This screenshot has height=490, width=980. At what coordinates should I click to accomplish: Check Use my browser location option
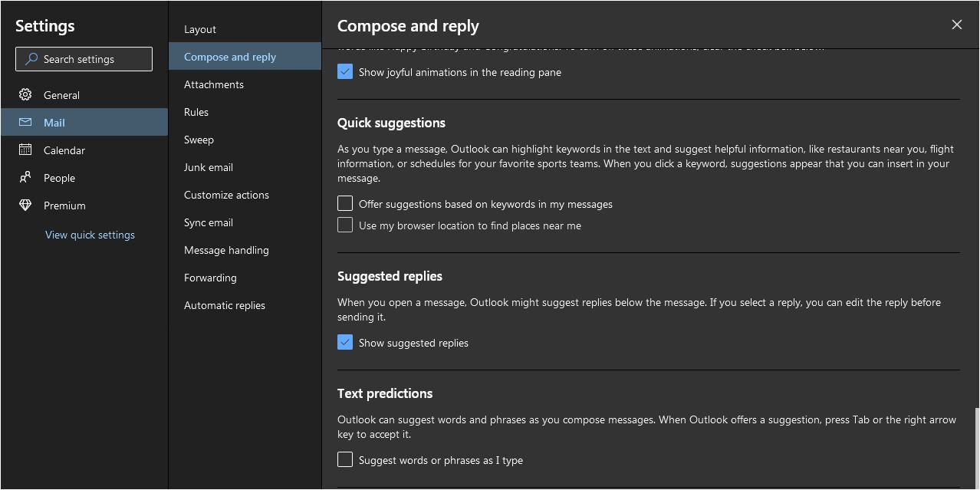(345, 225)
